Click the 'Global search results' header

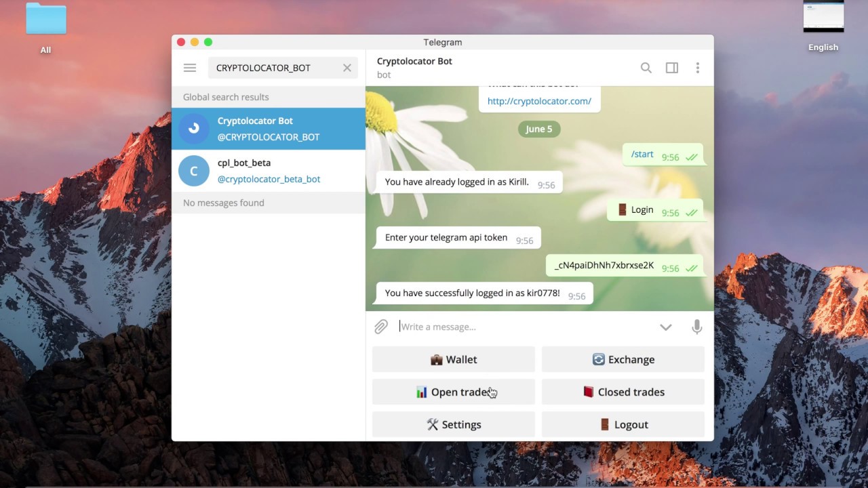(x=269, y=97)
